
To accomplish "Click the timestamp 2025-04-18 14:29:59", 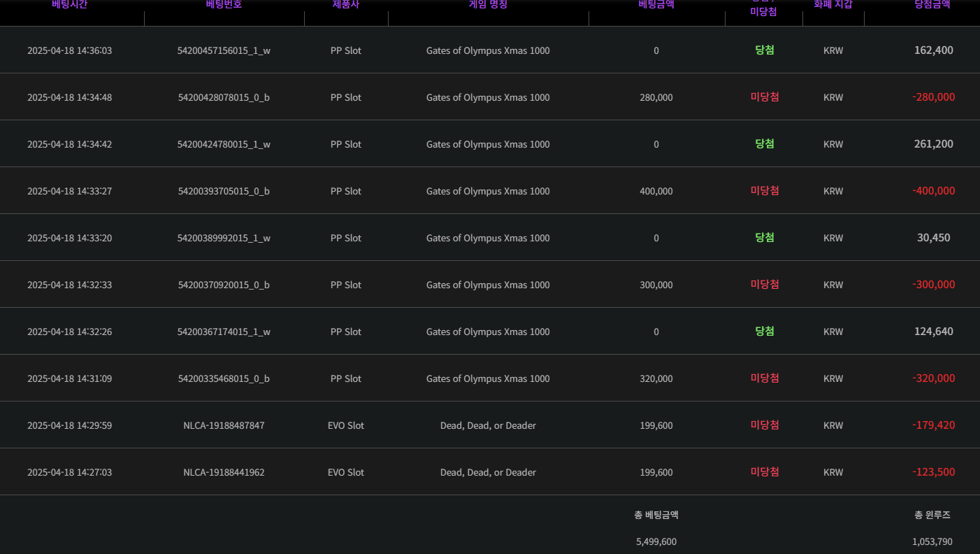I will [69, 425].
